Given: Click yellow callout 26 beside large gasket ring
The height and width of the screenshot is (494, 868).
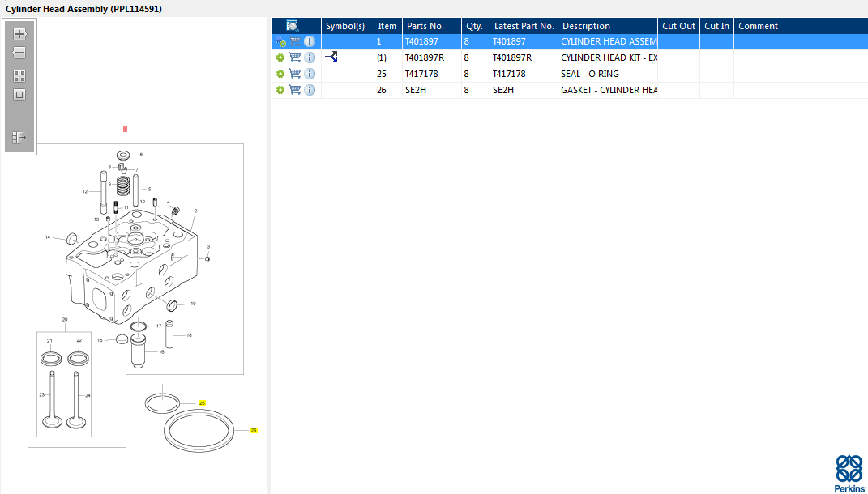Looking at the screenshot, I should pyautogui.click(x=254, y=430).
